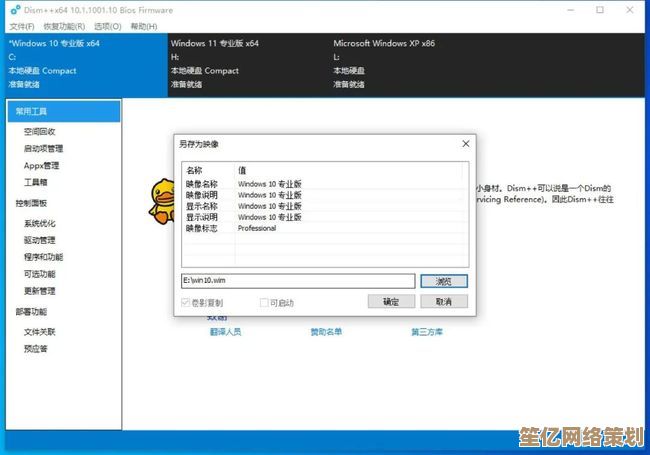Select the 映像说明 row

(x=325, y=195)
